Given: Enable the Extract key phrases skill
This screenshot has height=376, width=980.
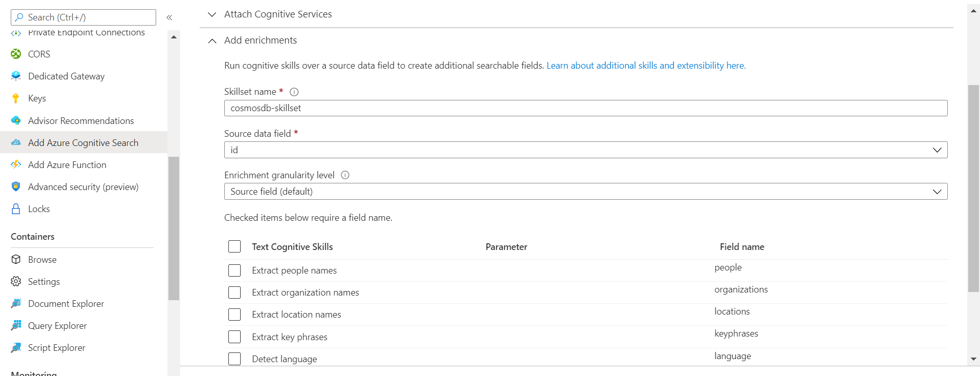Looking at the screenshot, I should [x=235, y=337].
